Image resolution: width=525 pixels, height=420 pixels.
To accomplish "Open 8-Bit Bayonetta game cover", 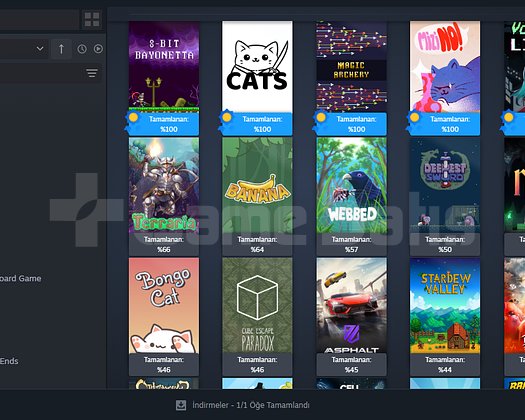I will pyautogui.click(x=164, y=67).
